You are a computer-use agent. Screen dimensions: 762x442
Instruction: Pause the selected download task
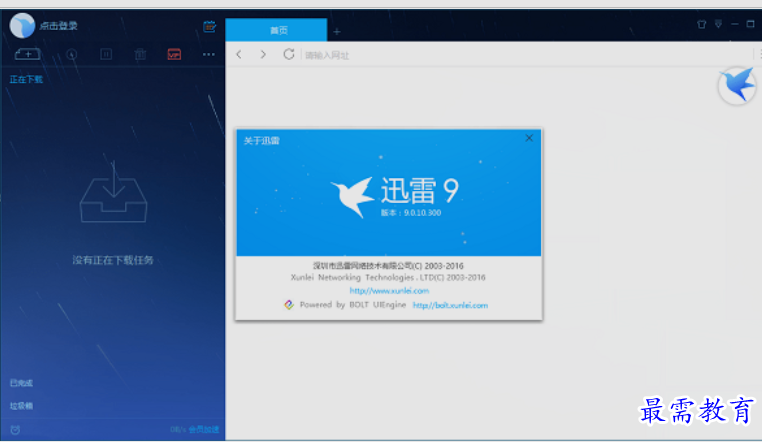click(x=106, y=54)
